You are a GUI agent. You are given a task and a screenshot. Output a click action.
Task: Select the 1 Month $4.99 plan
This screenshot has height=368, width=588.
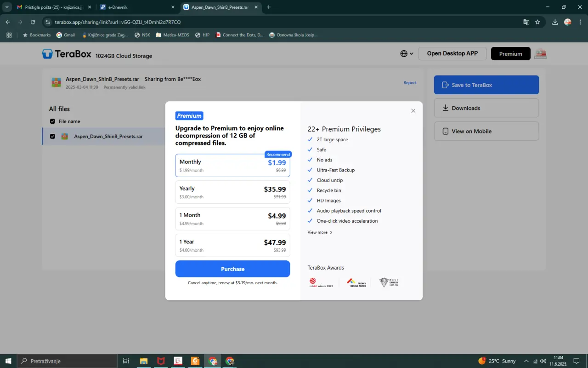point(232,218)
